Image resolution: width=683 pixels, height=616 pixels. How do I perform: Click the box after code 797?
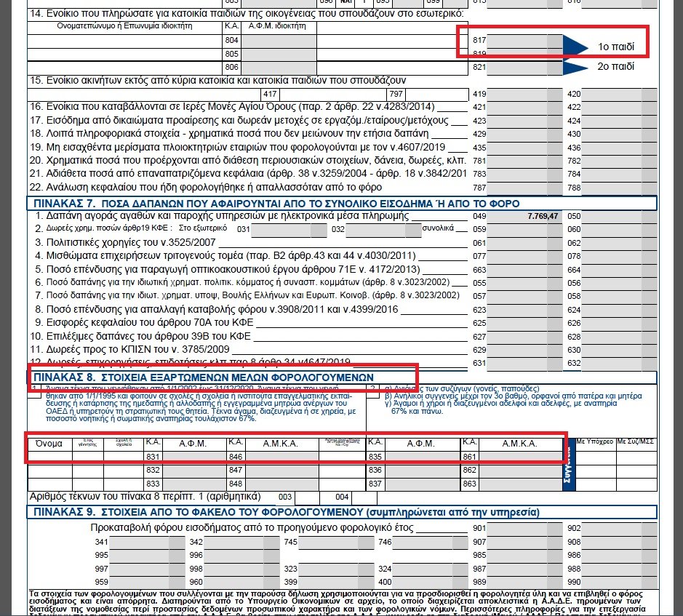pos(436,94)
